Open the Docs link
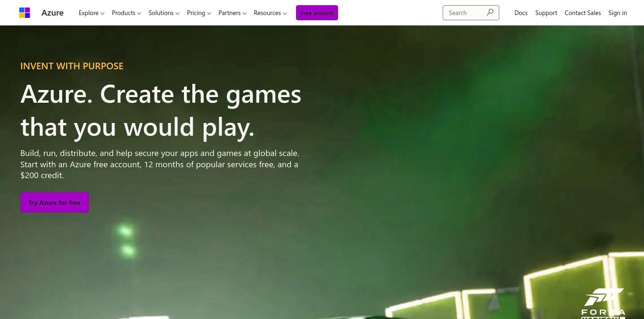The image size is (644, 319). (x=521, y=13)
